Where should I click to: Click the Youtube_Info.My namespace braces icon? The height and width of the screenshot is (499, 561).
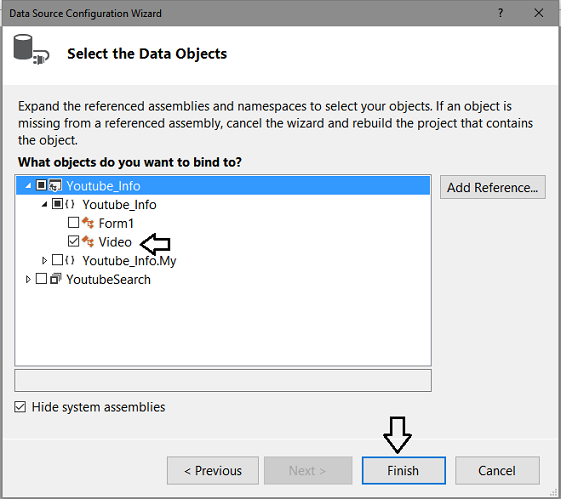pyautogui.click(x=70, y=260)
